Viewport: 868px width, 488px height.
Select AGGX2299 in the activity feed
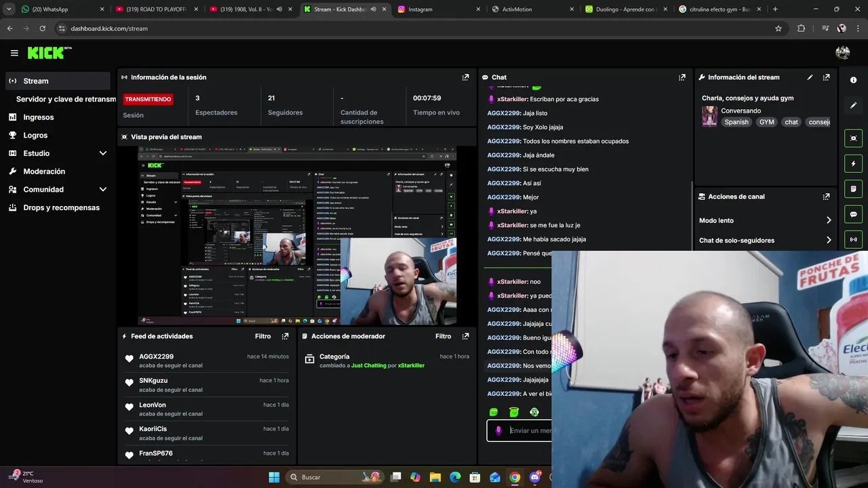(x=156, y=357)
